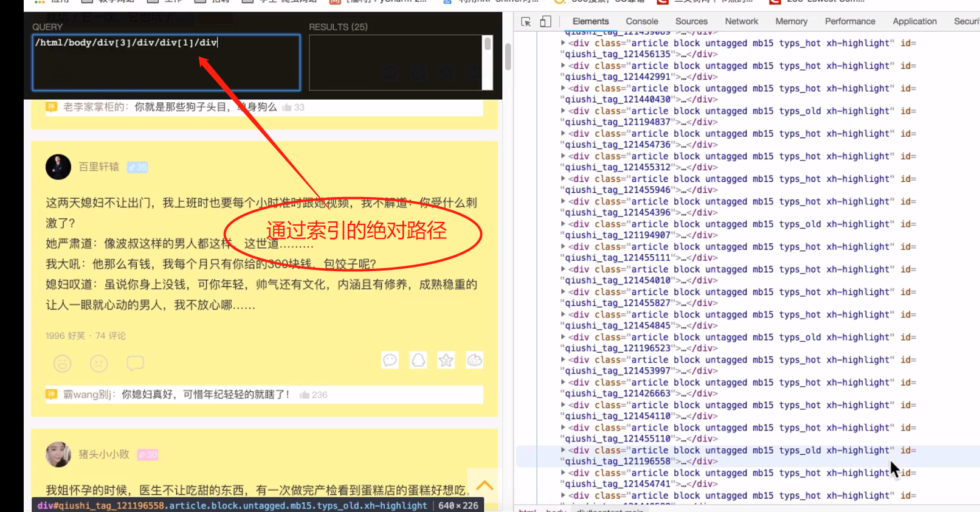This screenshot has height=512, width=980.
Task: Click 神评 badge beside 霸wang别 comment
Action: tap(52, 394)
